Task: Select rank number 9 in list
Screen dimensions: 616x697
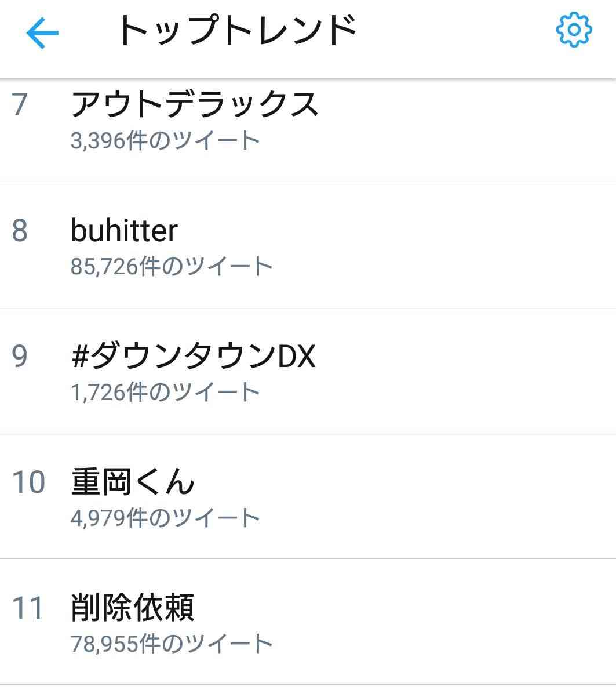Action: pos(20,357)
